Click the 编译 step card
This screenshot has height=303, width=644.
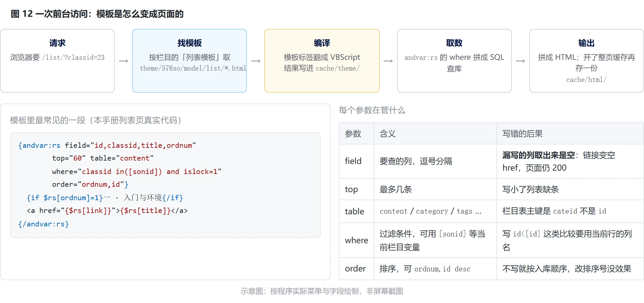point(322,61)
